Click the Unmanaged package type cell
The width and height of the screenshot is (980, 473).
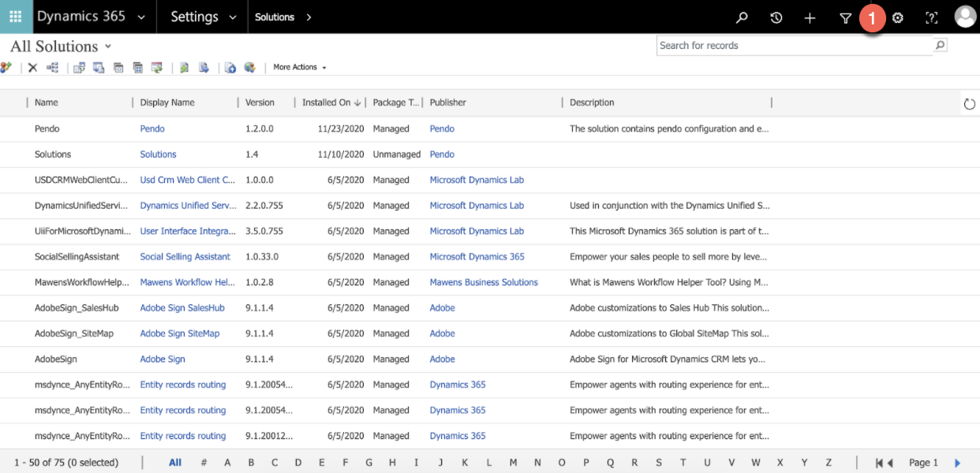coord(397,155)
